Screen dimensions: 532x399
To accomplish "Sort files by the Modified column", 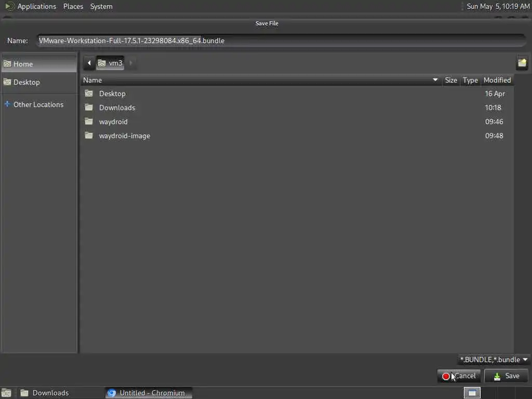I will tap(497, 80).
